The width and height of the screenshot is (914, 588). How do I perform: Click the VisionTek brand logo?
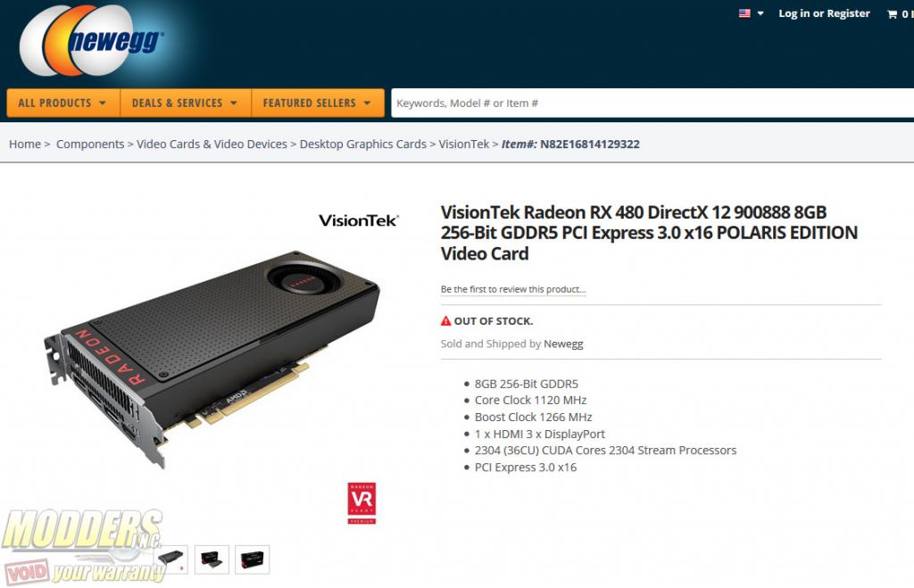(x=359, y=220)
